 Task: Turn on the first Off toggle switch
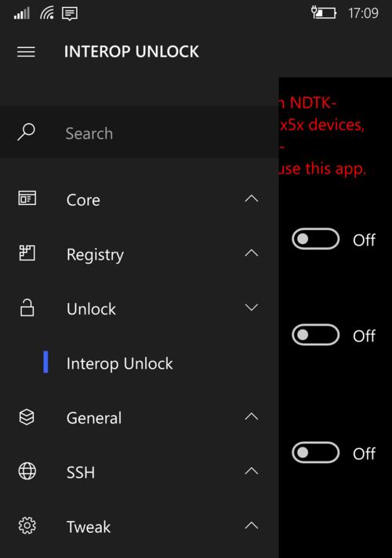click(x=315, y=239)
